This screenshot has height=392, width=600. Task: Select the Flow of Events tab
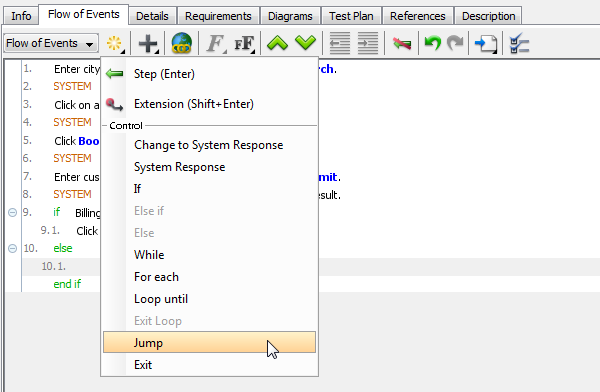pos(84,15)
